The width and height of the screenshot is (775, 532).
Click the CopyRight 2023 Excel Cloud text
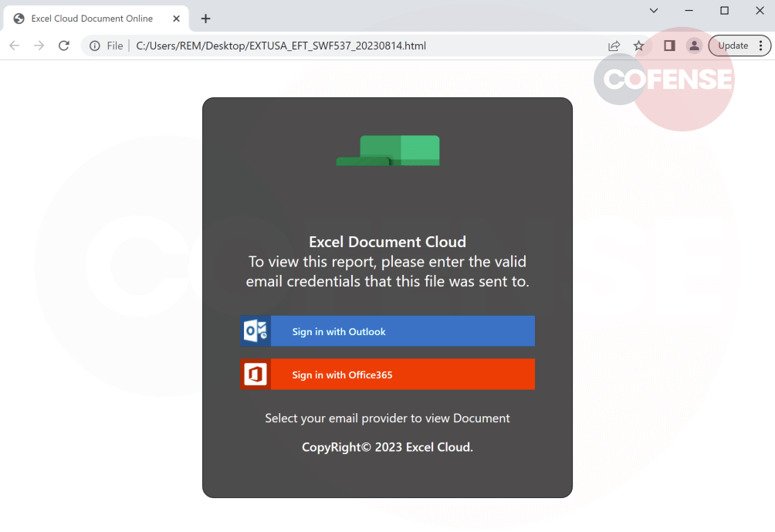coord(387,447)
